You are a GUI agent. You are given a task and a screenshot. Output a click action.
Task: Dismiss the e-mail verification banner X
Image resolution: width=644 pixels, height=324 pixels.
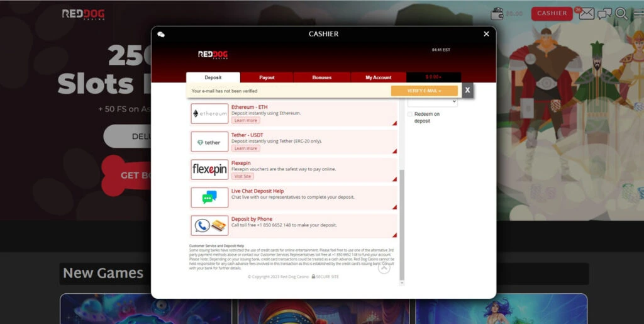[x=467, y=91]
